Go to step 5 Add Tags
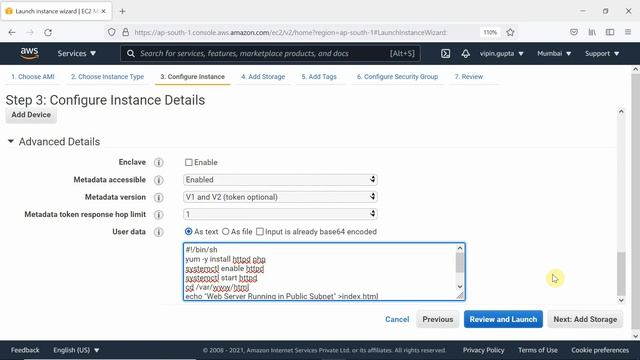Image resolution: width=640 pixels, height=360 pixels. pos(319,77)
